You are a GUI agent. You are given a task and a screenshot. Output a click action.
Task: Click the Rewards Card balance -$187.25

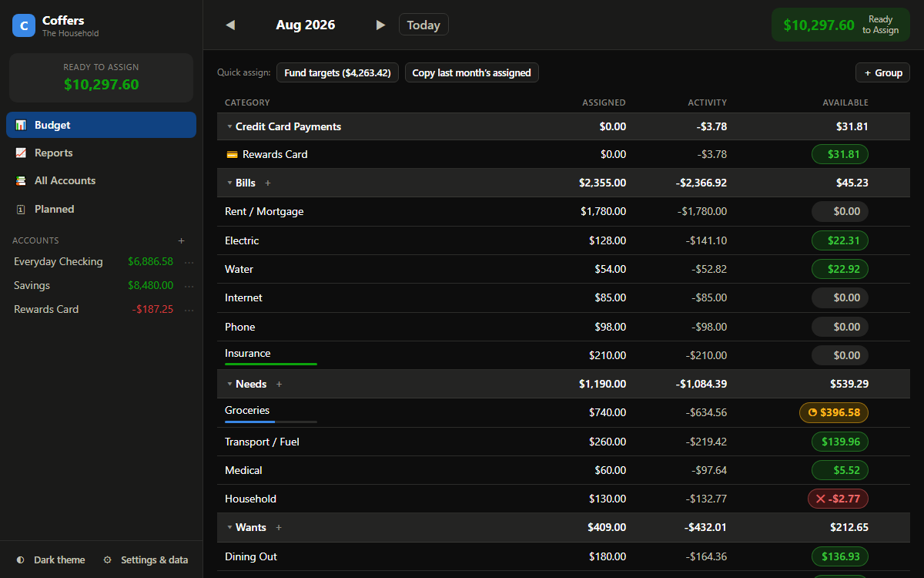pyautogui.click(x=152, y=310)
